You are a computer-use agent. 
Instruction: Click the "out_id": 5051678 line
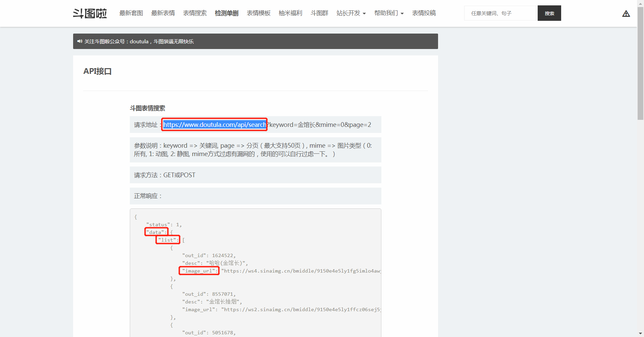(x=209, y=333)
